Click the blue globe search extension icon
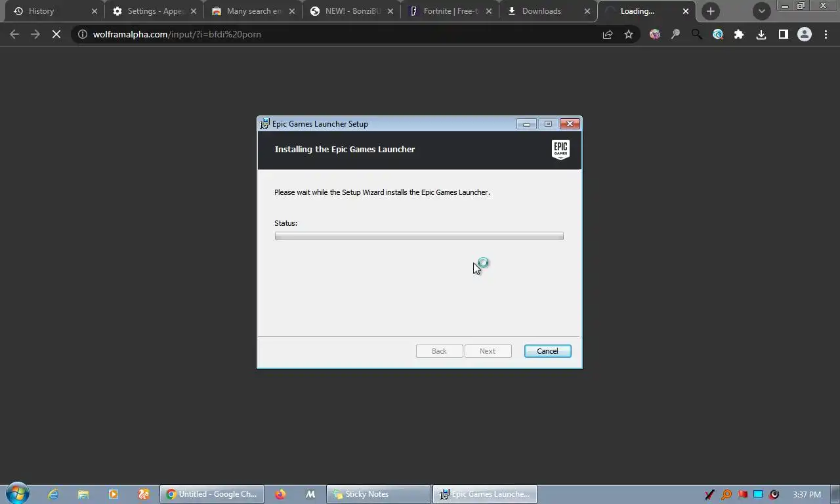The image size is (840, 504). point(718,34)
